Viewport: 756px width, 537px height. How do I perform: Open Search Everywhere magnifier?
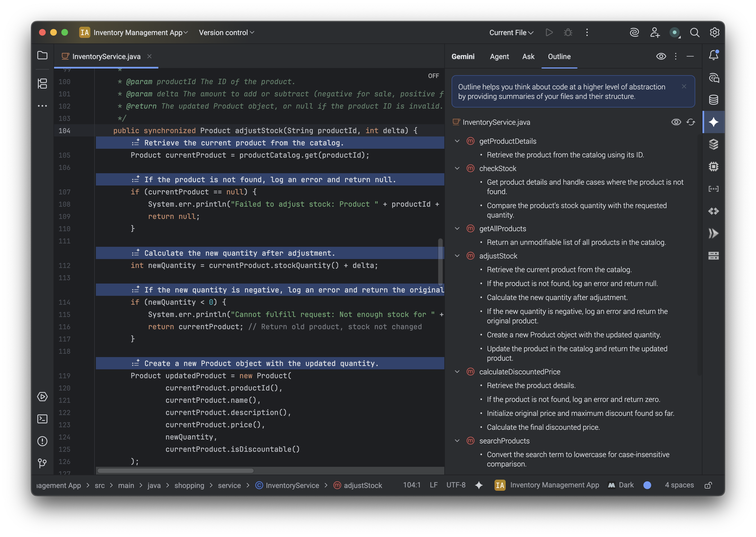695,32
